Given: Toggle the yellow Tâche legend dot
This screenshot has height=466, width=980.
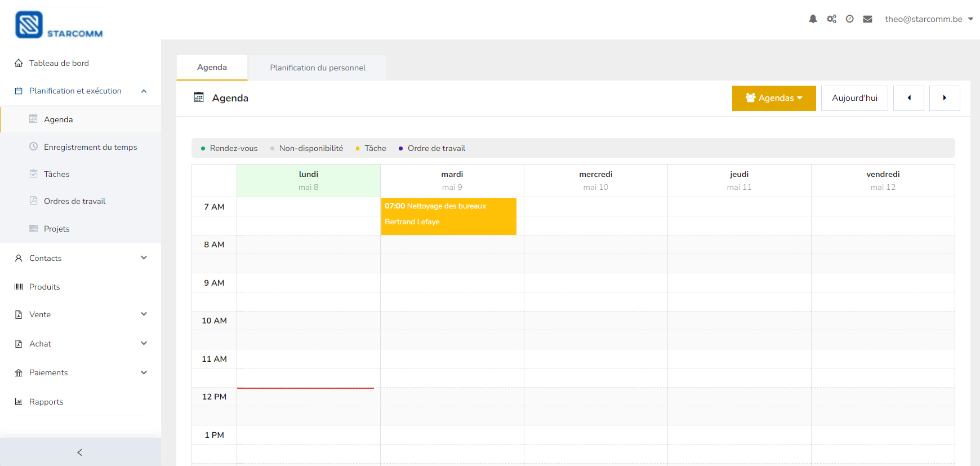Looking at the screenshot, I should pos(358,149).
